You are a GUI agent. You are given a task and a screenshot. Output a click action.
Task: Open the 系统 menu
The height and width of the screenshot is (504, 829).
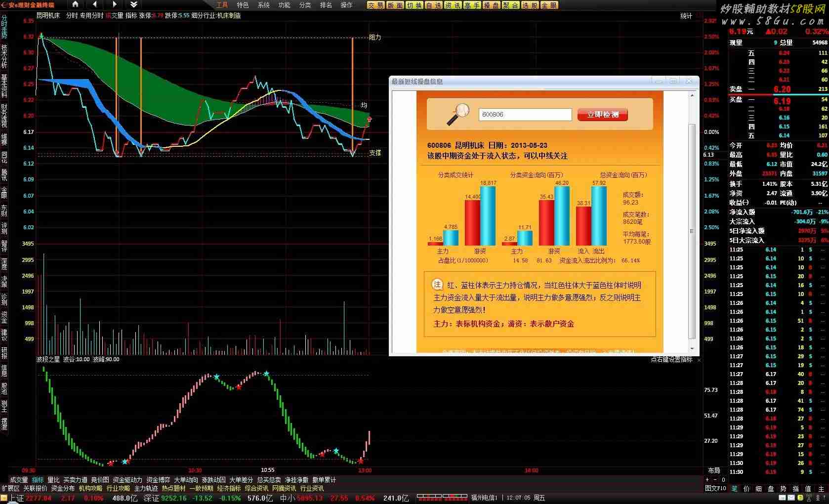[x=264, y=5]
